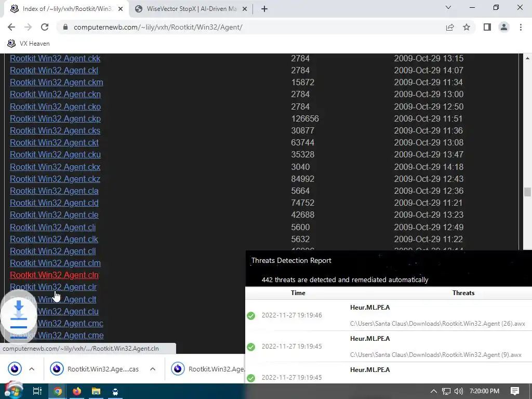Click the scrollbar up arrow
Image resolution: width=532 pixels, height=399 pixels.
527,58
